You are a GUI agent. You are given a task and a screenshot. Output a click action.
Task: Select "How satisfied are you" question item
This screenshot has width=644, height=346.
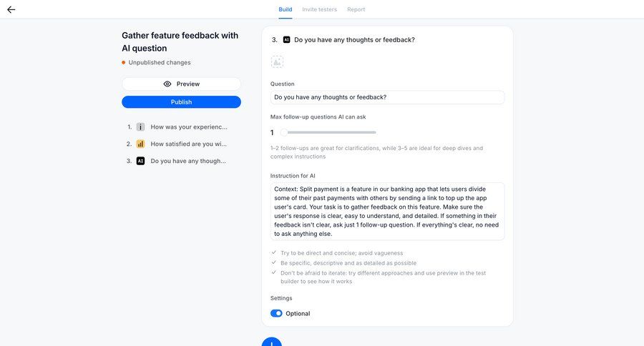189,144
